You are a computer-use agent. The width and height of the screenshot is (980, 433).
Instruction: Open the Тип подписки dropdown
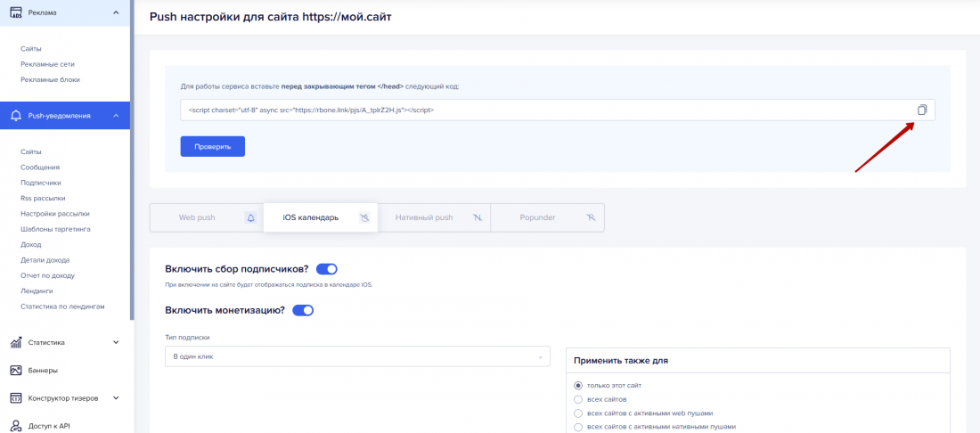click(357, 356)
